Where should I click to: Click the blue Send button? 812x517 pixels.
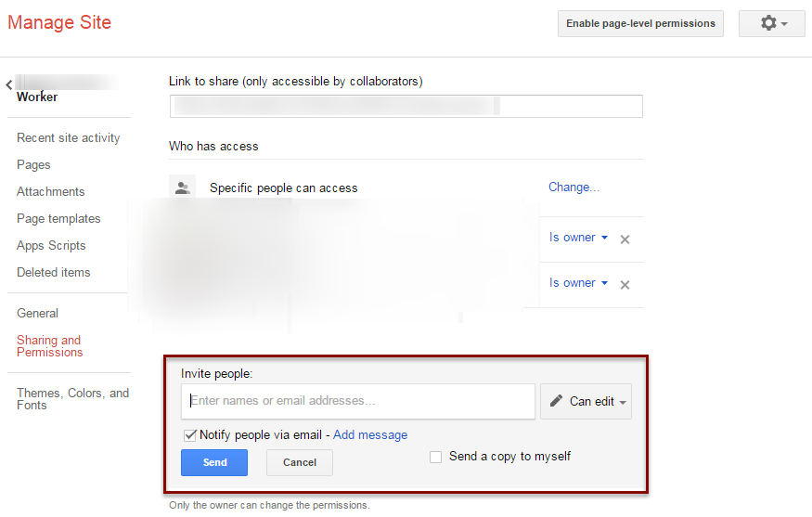[x=214, y=462]
